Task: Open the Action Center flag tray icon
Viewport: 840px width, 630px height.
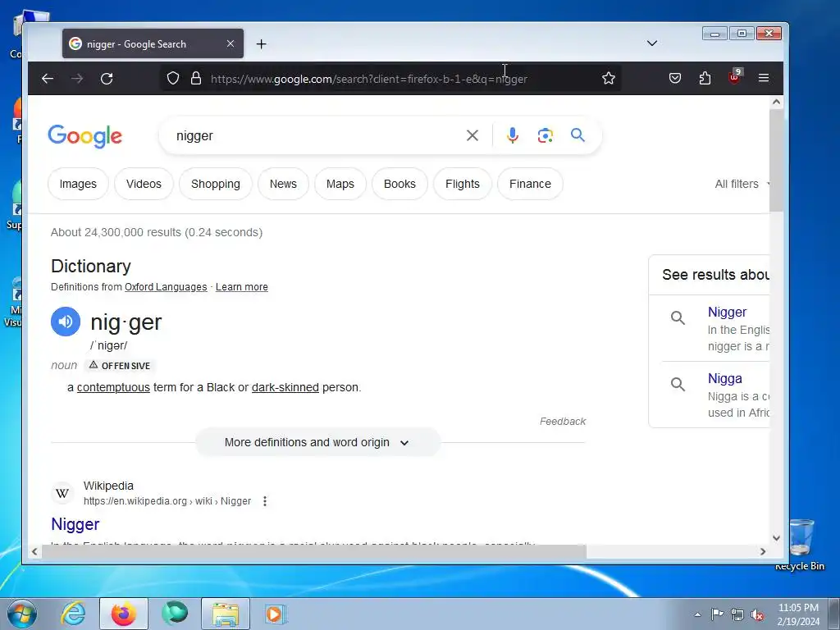Action: 717,614
